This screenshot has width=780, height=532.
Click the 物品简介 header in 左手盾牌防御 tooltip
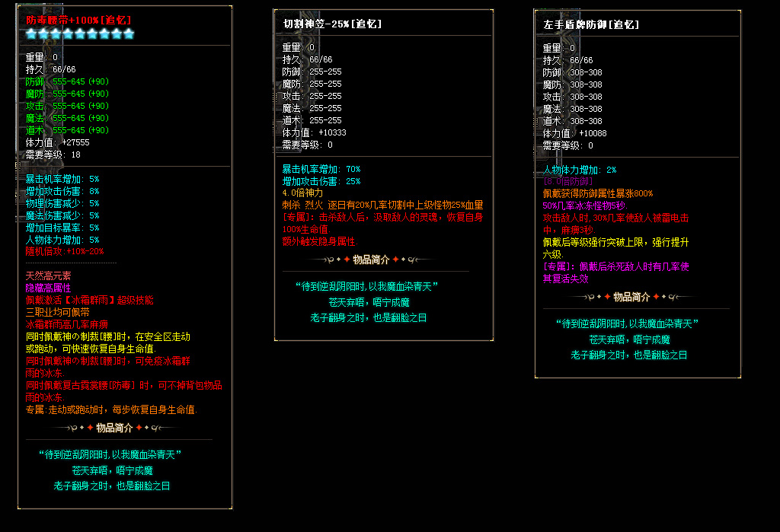pos(631,297)
